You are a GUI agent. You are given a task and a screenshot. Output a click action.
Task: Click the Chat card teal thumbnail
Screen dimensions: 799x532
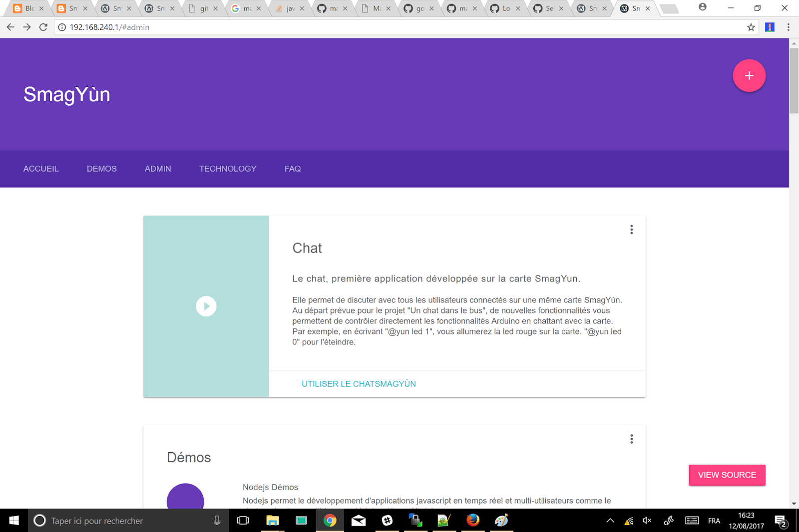coord(206,306)
